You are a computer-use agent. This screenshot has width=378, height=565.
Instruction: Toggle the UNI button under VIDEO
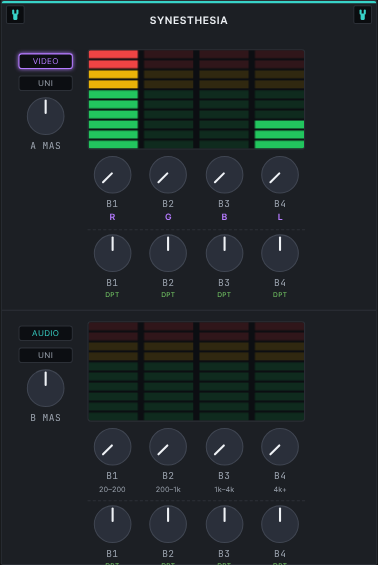tap(45, 83)
